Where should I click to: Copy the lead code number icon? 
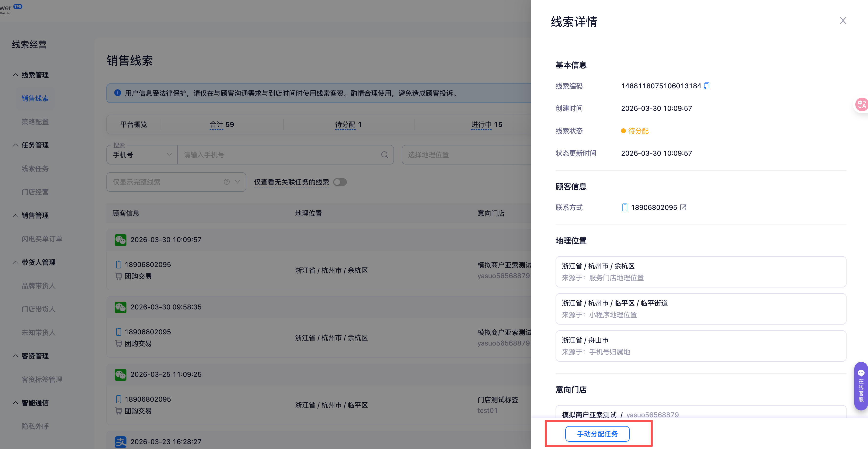pyautogui.click(x=707, y=86)
